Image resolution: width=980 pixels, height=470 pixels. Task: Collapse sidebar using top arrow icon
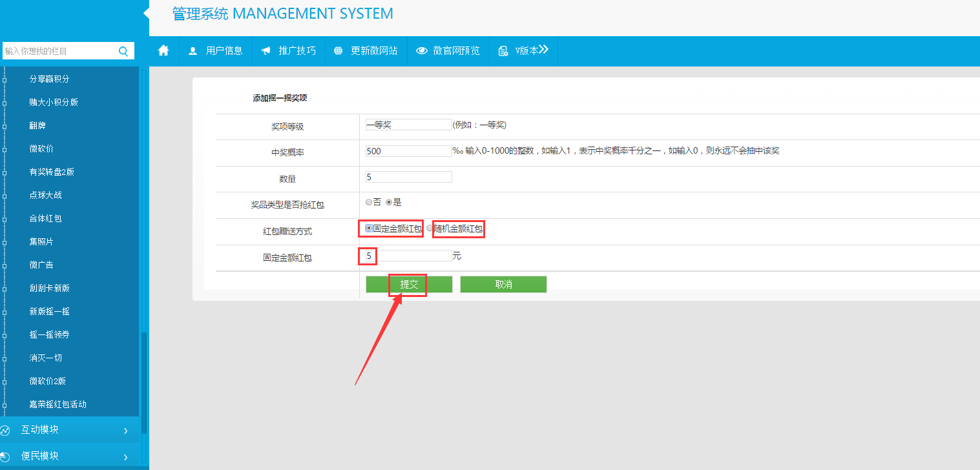[145, 13]
